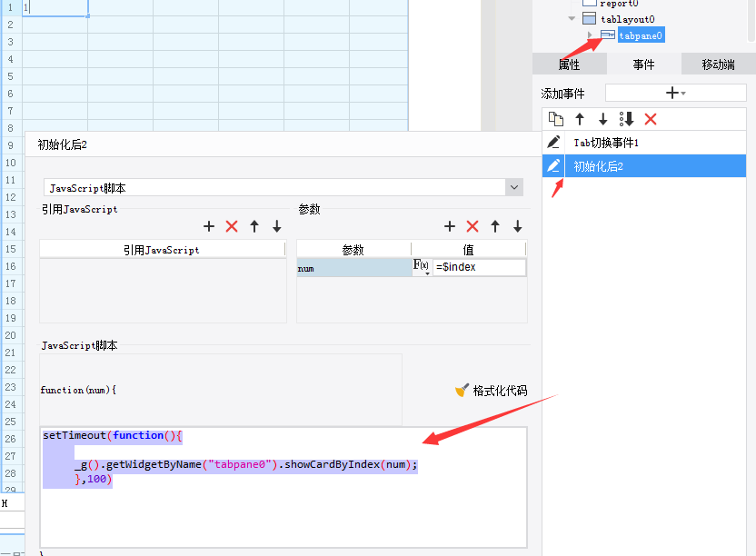
Task: Move parameter up arrow
Action: (x=495, y=226)
